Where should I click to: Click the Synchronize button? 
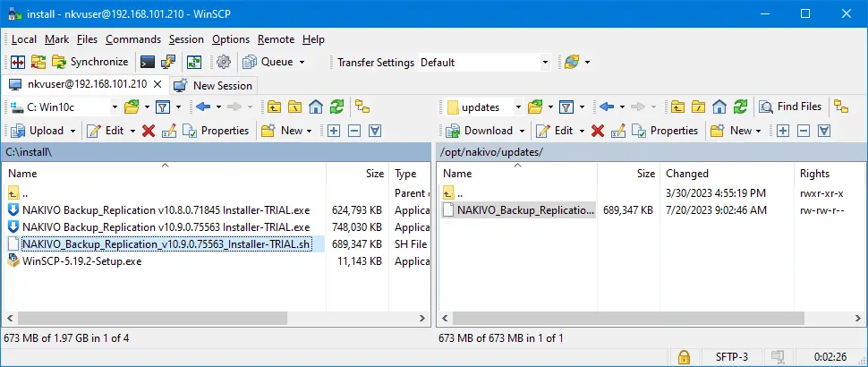tap(90, 62)
